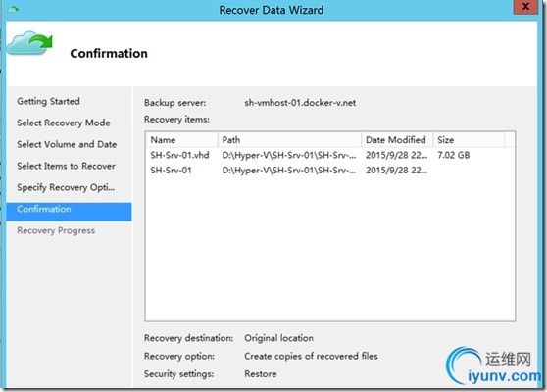Click the Recovery option label

click(179, 356)
